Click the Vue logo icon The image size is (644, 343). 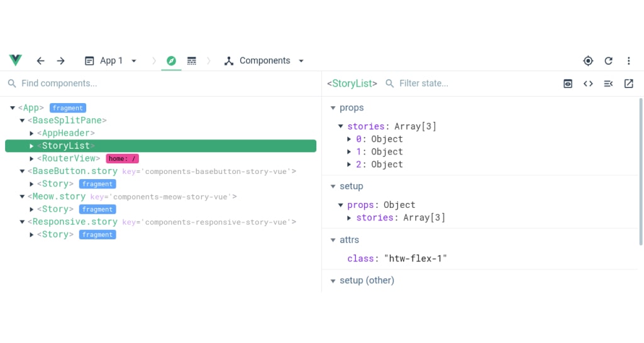pyautogui.click(x=16, y=60)
